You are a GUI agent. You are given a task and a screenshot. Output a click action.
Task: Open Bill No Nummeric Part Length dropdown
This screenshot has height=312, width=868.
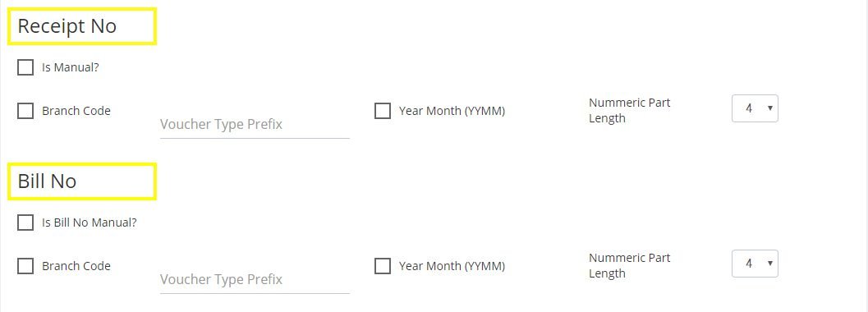pyautogui.click(x=755, y=264)
